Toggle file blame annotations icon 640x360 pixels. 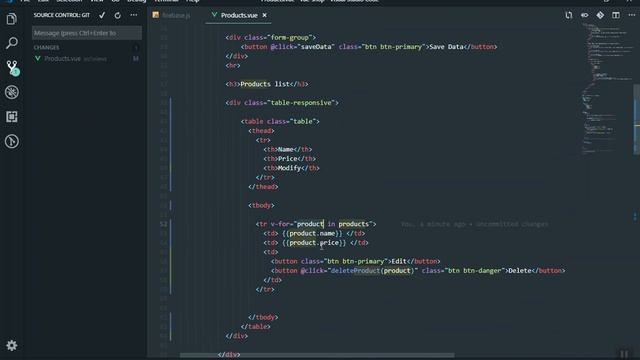point(584,15)
